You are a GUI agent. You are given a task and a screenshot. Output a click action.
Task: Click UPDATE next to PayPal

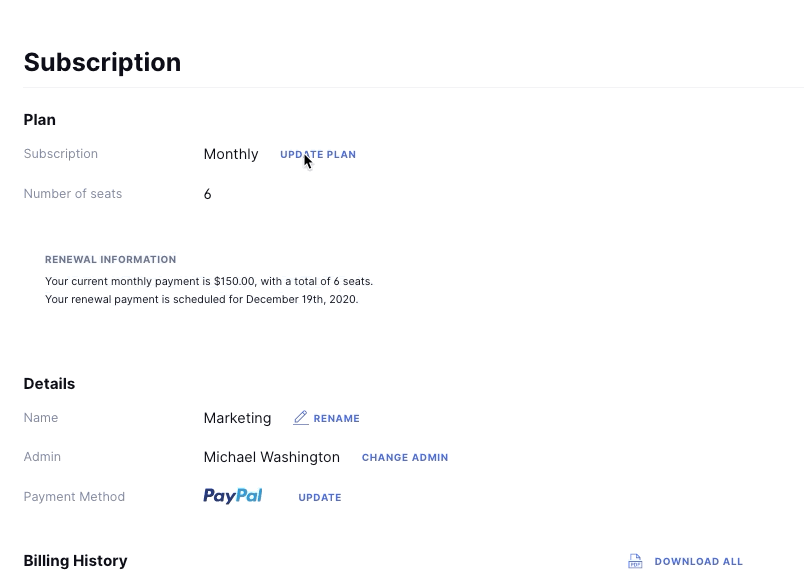point(320,498)
